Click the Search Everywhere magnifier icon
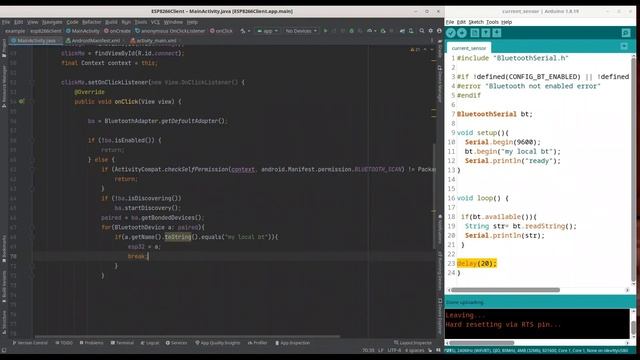Viewport: 640px width, 360px height. 422,31
